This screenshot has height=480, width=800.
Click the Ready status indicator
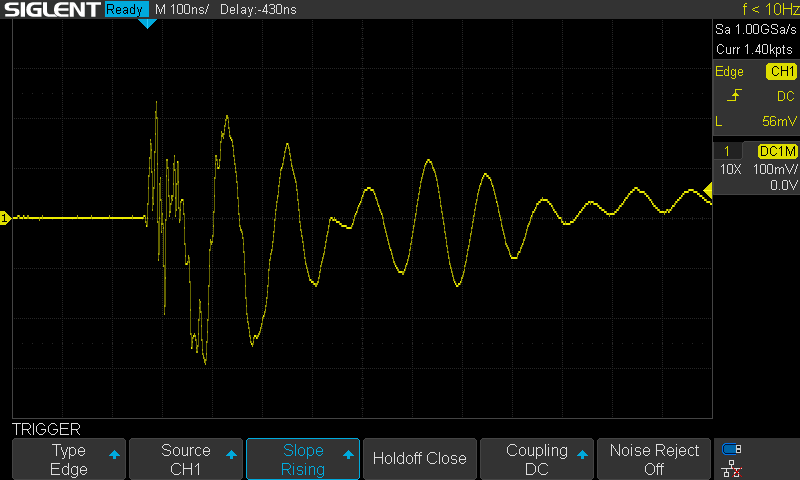(126, 9)
